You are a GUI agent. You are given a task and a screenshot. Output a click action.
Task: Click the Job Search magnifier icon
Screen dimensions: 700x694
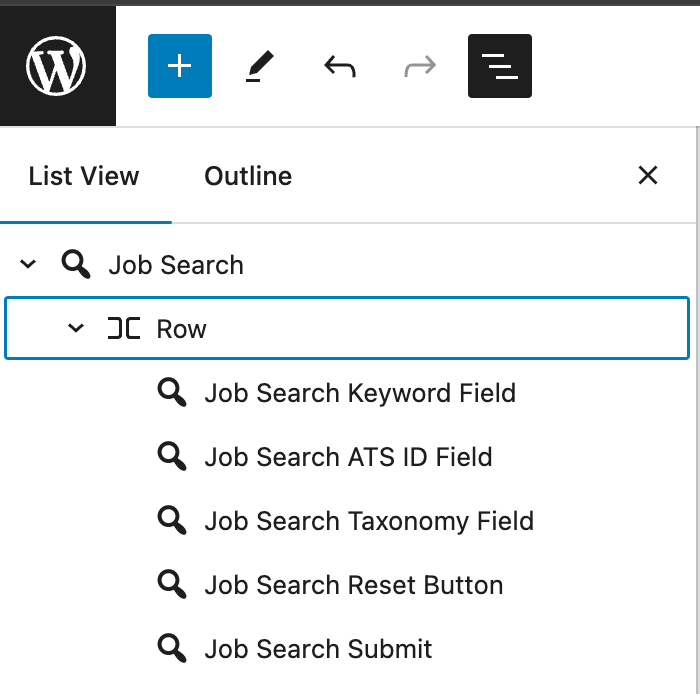76,265
